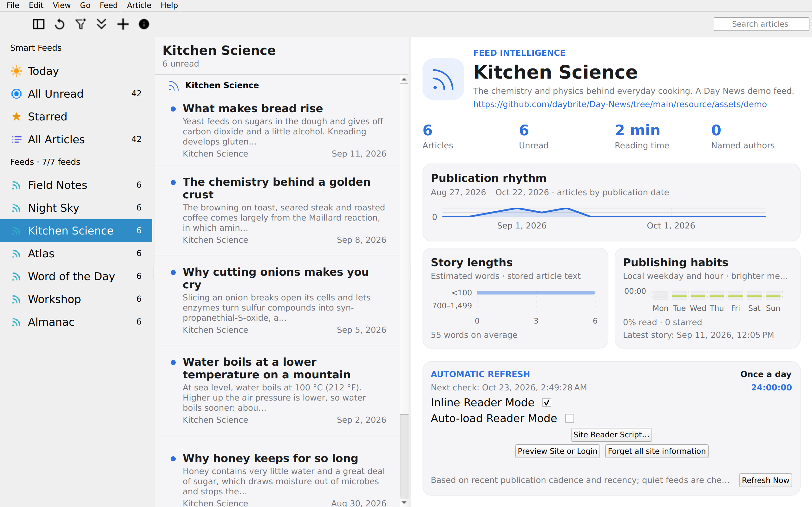Click the Refresh Now button
The width and height of the screenshot is (812, 507).
[x=765, y=480]
